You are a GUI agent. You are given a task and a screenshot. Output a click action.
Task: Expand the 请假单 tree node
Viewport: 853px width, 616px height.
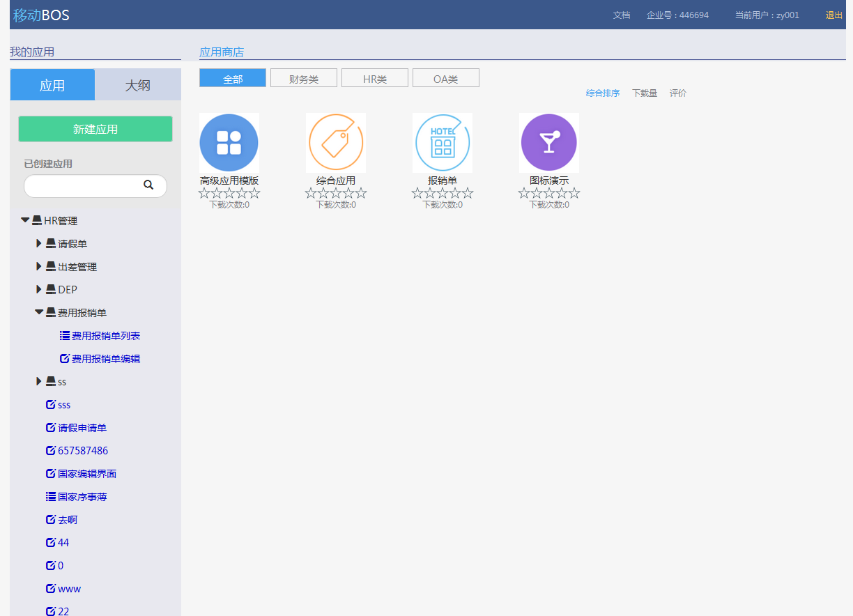click(39, 244)
